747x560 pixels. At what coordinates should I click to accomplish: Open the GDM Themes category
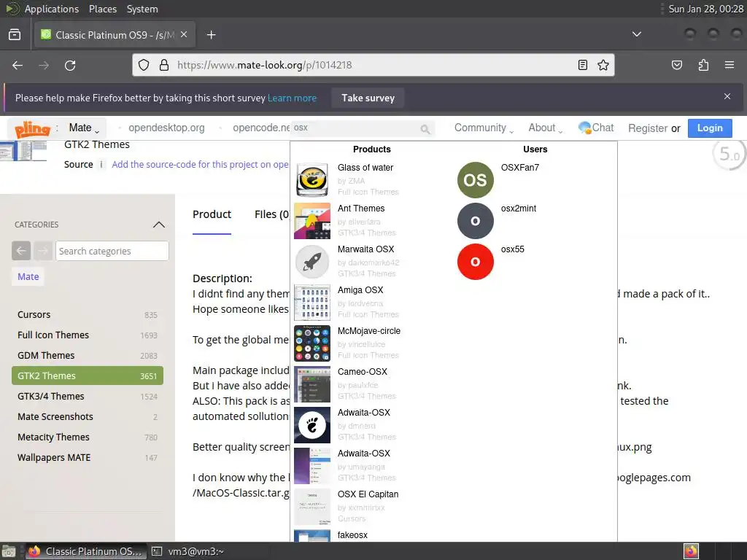88,356
